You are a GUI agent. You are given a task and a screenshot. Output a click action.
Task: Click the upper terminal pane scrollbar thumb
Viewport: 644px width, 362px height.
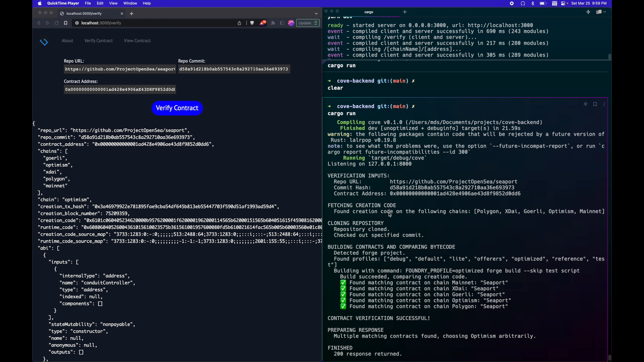pos(609,57)
